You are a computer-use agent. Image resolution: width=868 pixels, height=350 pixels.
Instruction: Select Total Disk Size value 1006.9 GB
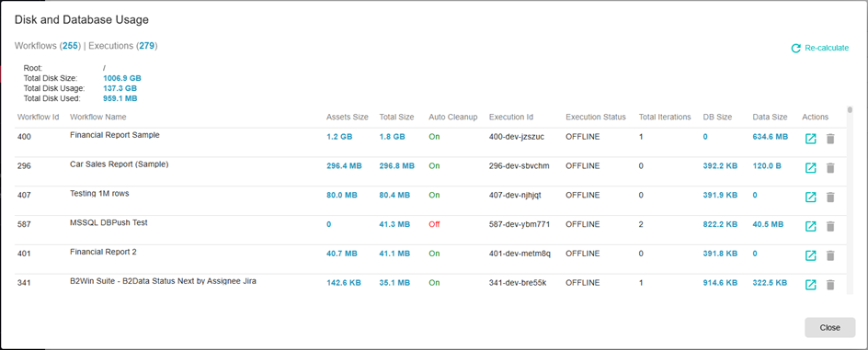[122, 78]
